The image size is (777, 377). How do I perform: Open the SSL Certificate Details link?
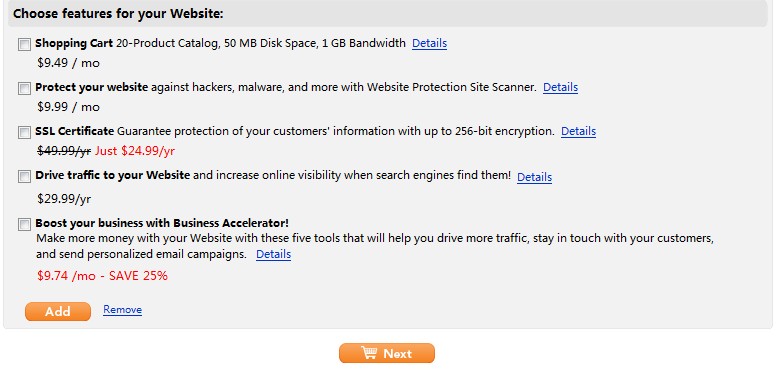[x=578, y=131]
